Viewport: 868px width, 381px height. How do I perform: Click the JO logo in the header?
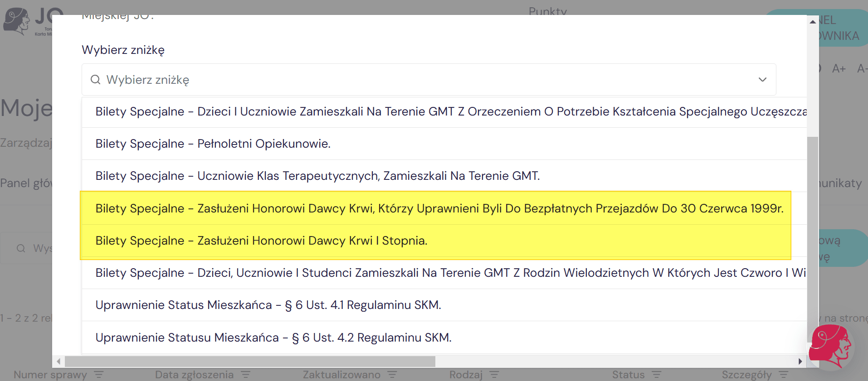27,21
